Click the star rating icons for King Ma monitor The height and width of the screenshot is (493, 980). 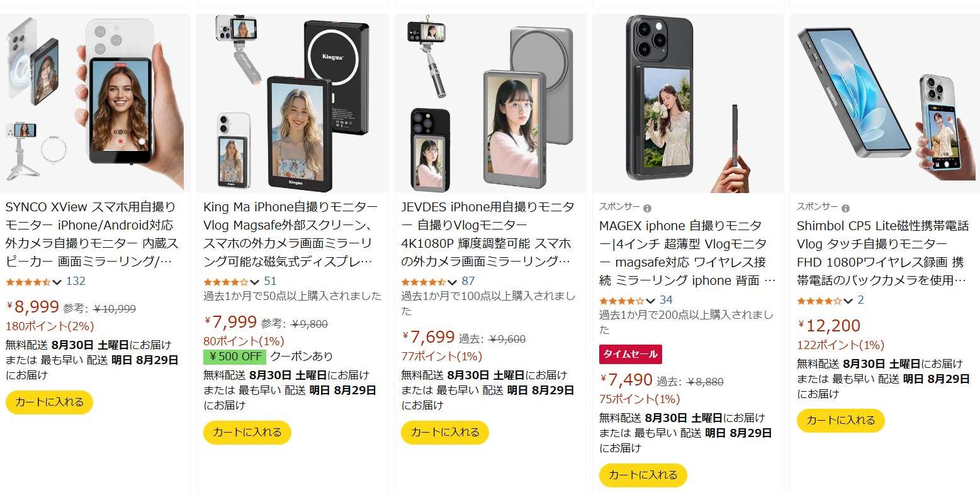coord(226,282)
